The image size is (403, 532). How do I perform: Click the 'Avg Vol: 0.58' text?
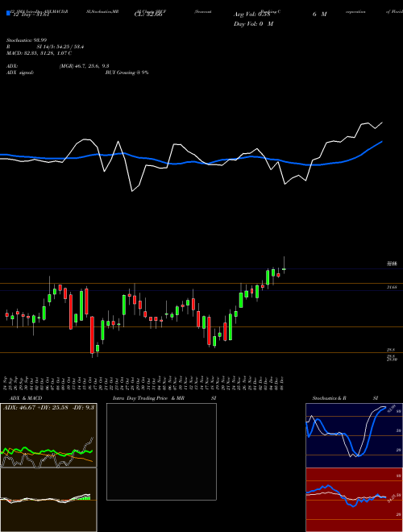point(251,15)
